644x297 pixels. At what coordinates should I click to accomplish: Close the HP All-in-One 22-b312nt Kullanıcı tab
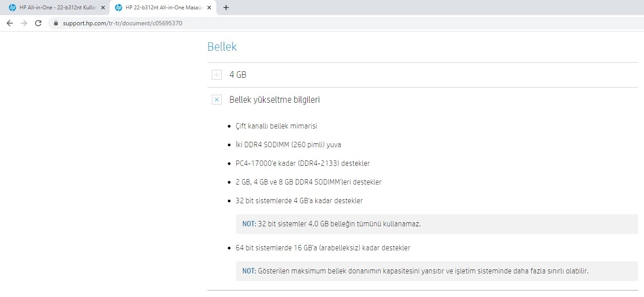tap(103, 8)
